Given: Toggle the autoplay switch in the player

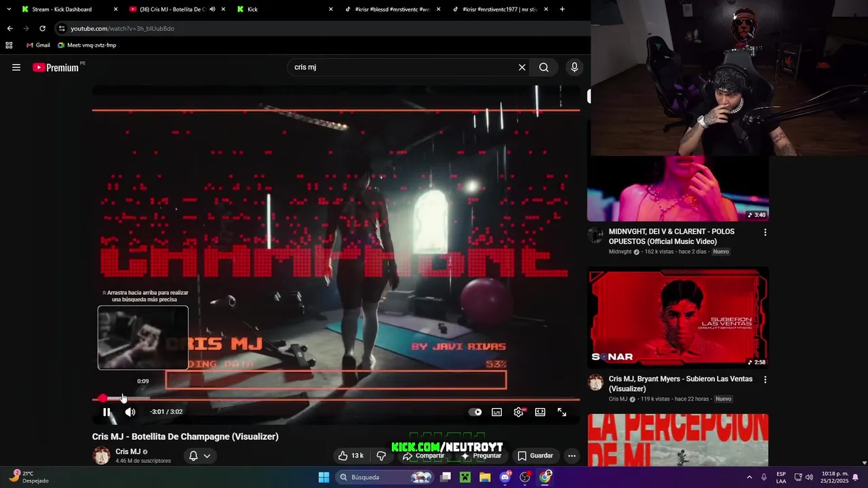Looking at the screenshot, I should [475, 412].
